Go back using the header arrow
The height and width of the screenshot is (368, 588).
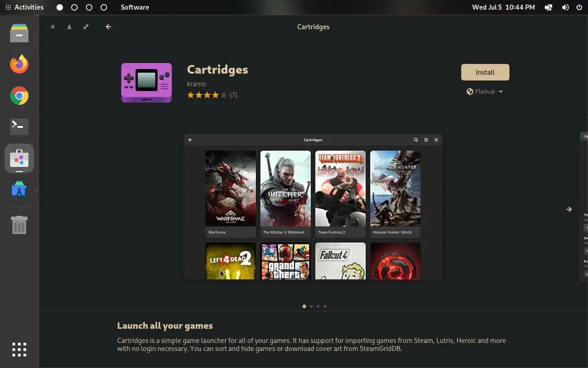tap(108, 27)
